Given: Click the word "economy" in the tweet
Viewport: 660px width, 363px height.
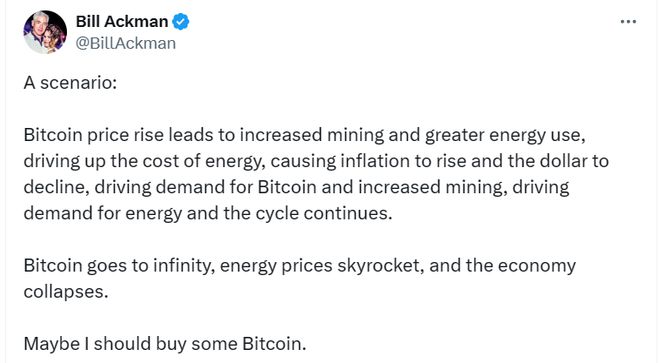Looking at the screenshot, I should coord(537,266).
